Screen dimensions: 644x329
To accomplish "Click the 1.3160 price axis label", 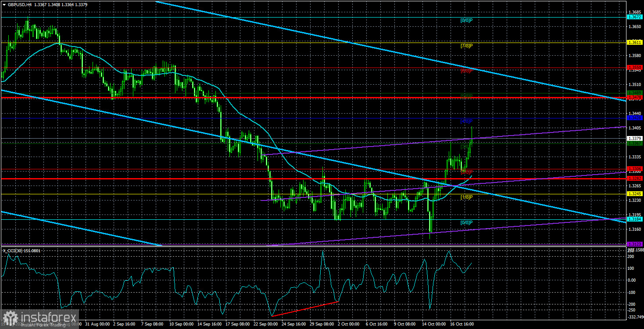I will coord(635,229).
